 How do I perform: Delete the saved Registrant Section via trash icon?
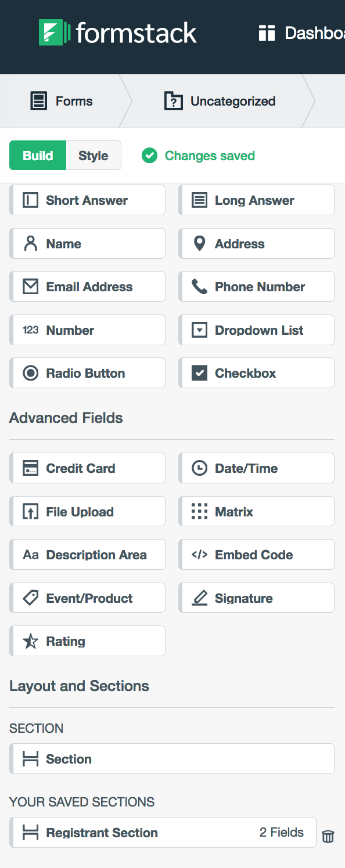(x=328, y=836)
